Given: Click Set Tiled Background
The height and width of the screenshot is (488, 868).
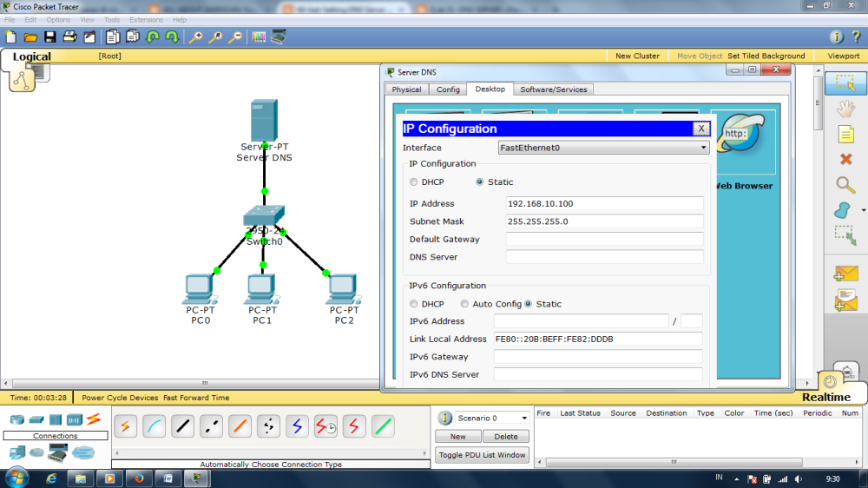Looking at the screenshot, I should tap(766, 56).
